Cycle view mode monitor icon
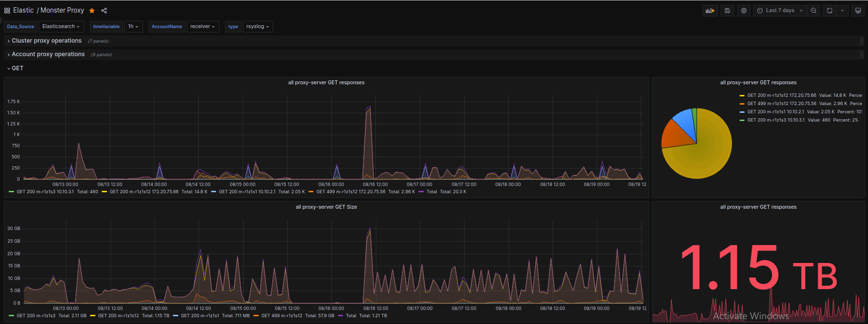Screen dimensions: 868x324 click(858, 11)
